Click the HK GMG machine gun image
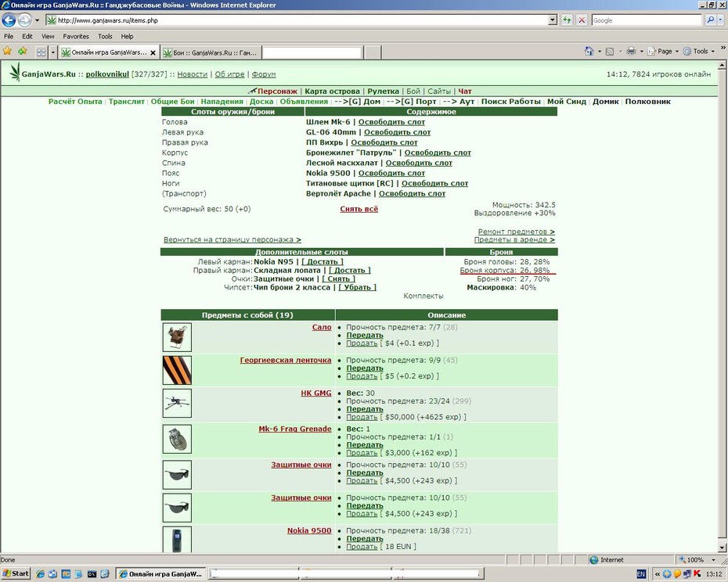The width and height of the screenshot is (728, 582). click(x=177, y=403)
